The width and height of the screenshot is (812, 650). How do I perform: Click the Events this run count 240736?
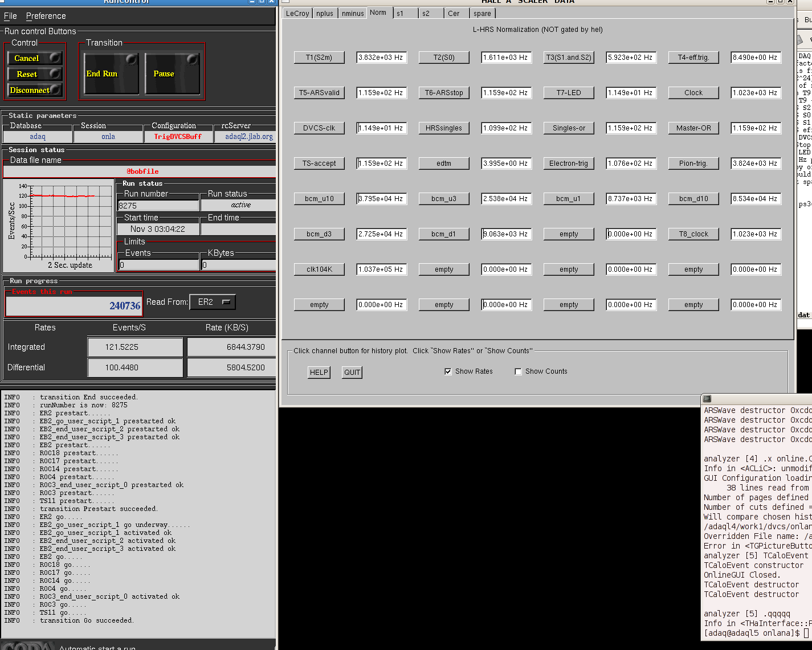coord(74,306)
